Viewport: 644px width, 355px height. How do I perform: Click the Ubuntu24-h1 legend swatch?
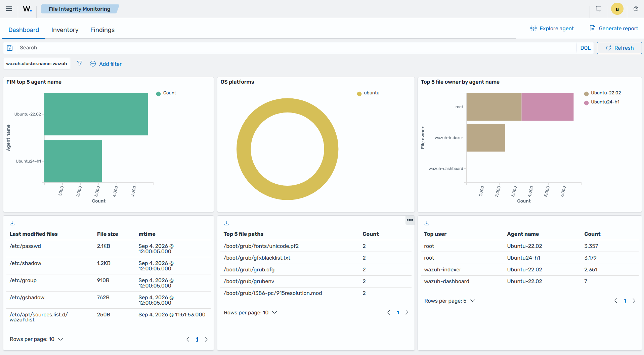coord(587,103)
